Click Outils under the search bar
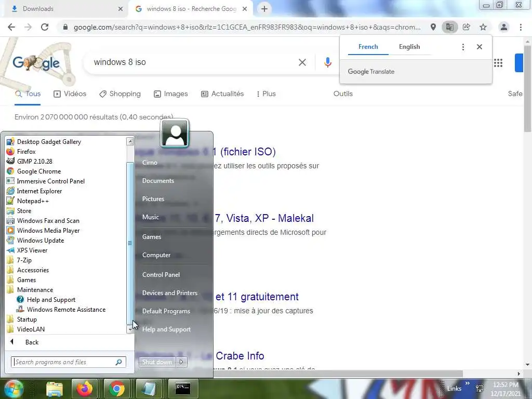Viewport: 532px width, 399px height. pyautogui.click(x=343, y=94)
